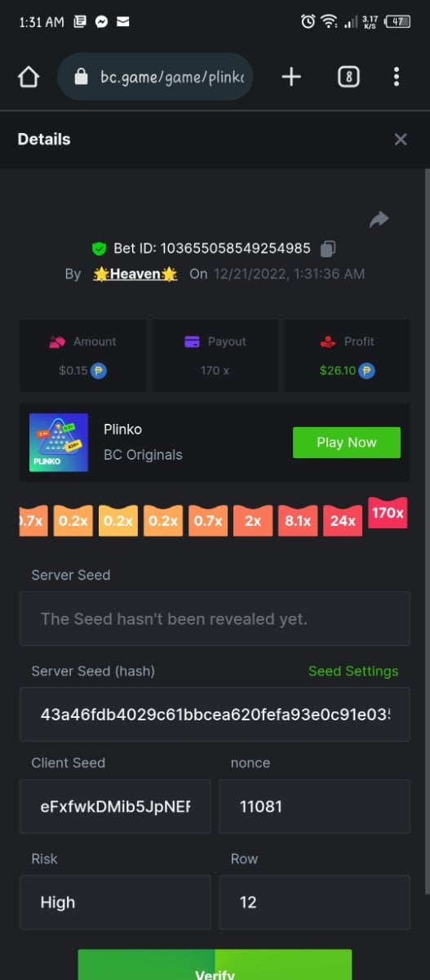This screenshot has width=430, height=980.
Task: Click the nonce field showing 11081
Action: click(x=315, y=806)
